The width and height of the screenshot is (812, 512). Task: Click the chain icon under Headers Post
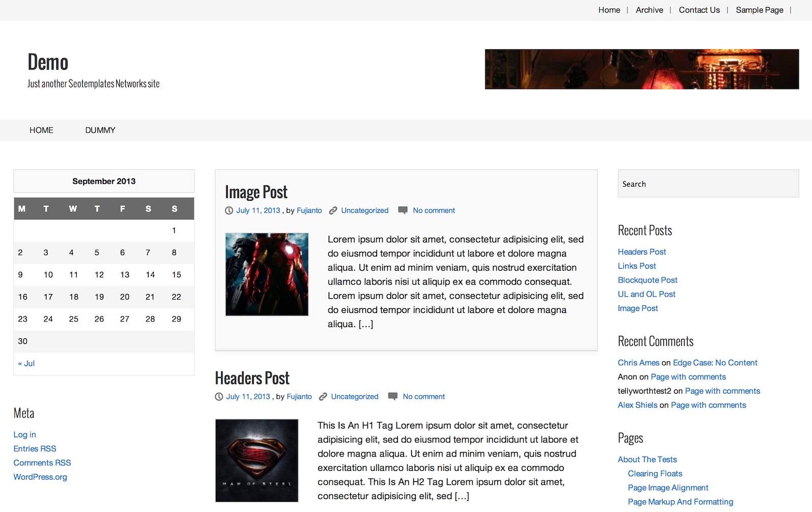[x=323, y=397]
